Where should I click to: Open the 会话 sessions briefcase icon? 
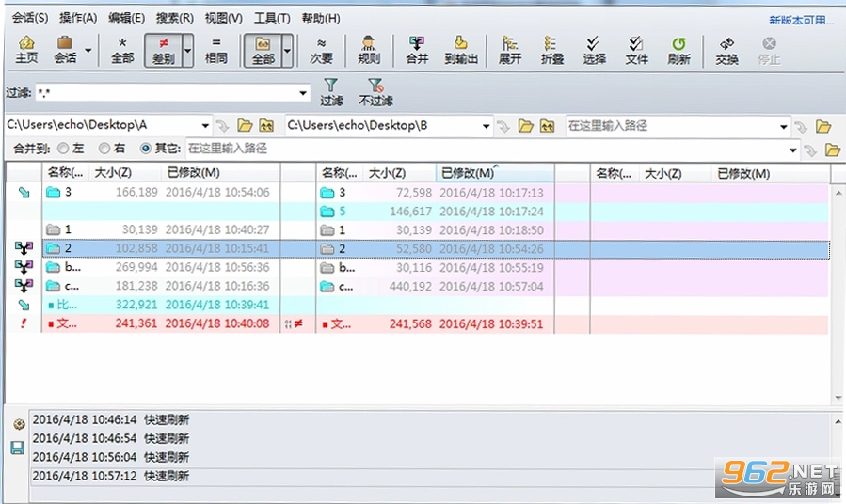(x=65, y=50)
